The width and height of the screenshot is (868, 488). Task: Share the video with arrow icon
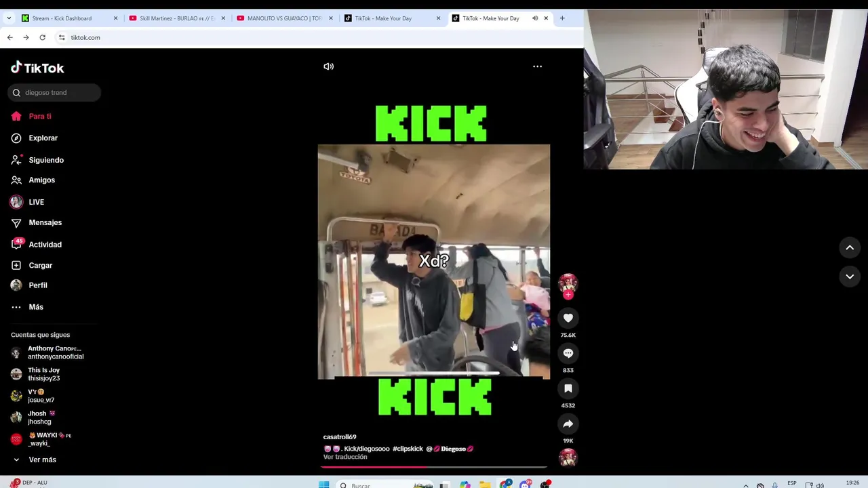(568, 424)
